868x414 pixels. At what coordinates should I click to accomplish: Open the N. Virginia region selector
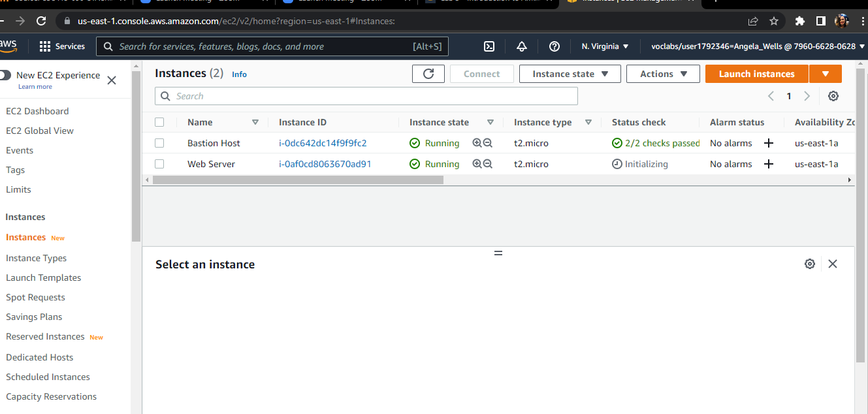[x=605, y=46]
